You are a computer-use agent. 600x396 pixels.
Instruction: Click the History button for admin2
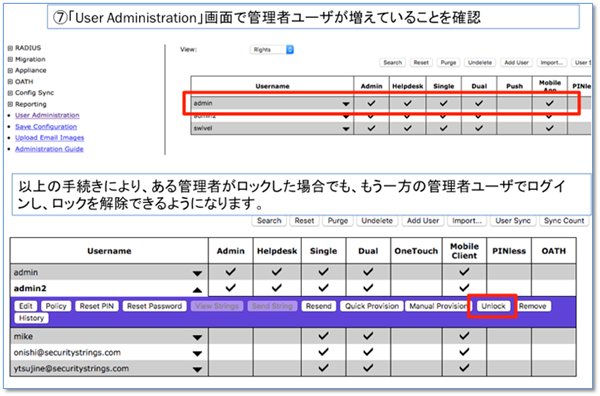pyautogui.click(x=31, y=318)
